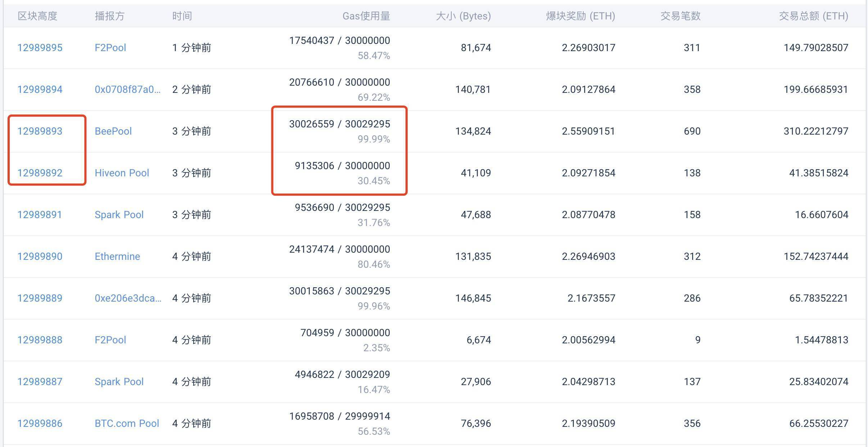Click block reward 2.1673557
The width and height of the screenshot is (868, 447).
click(592, 298)
